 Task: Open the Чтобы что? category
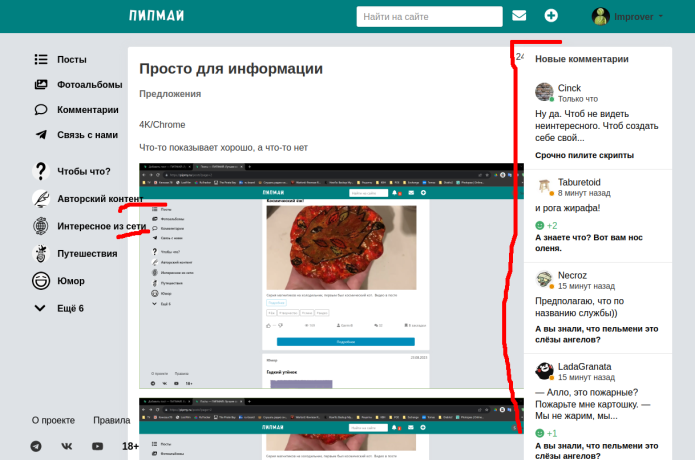[x=84, y=172]
